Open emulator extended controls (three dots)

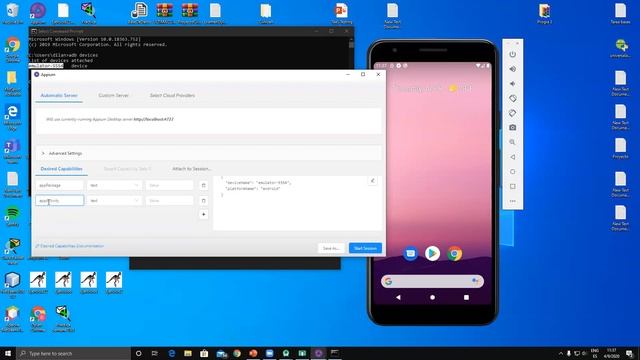pyautogui.click(x=513, y=201)
